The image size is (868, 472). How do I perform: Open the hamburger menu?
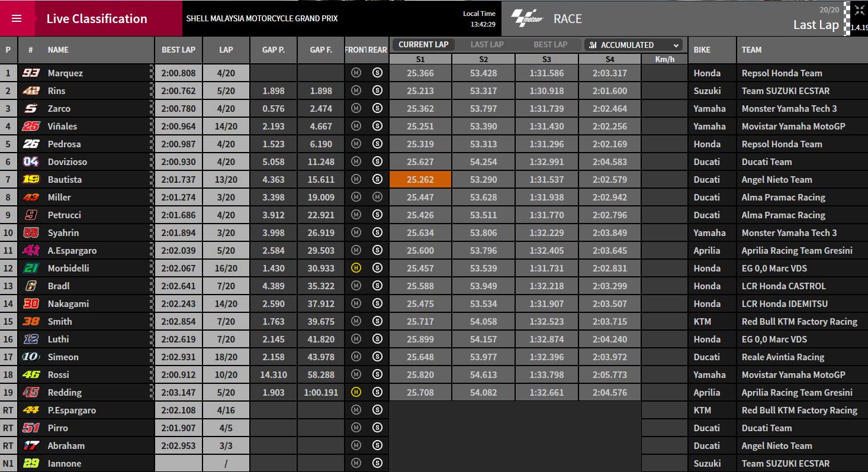(17, 18)
